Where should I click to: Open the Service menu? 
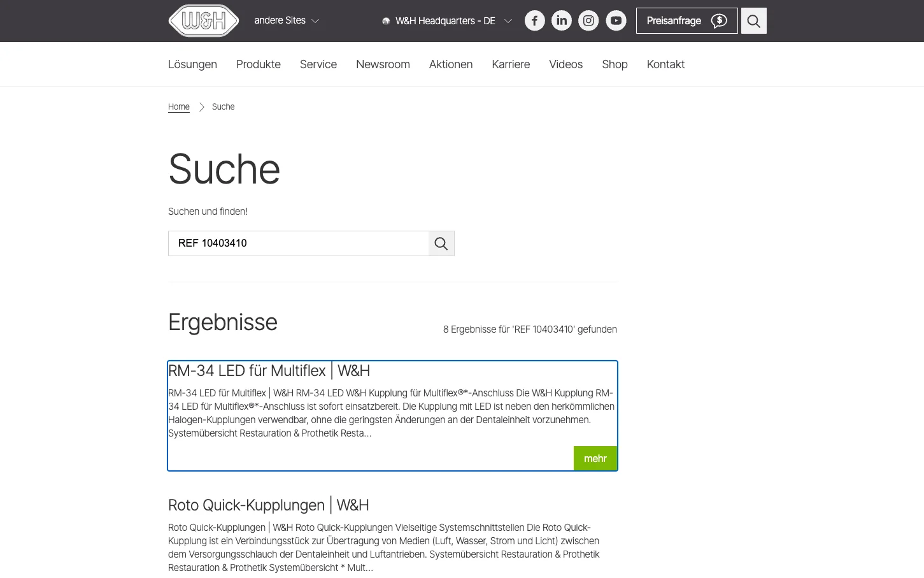pos(318,64)
